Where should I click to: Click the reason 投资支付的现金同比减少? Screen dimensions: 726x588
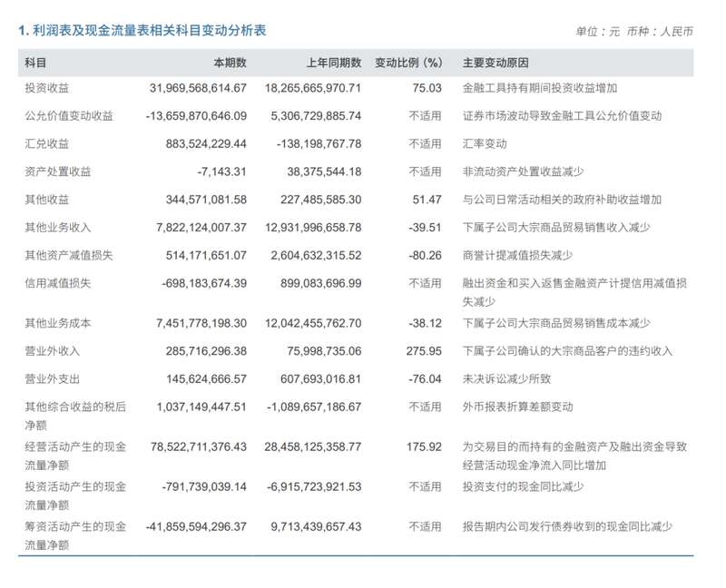tap(524, 486)
